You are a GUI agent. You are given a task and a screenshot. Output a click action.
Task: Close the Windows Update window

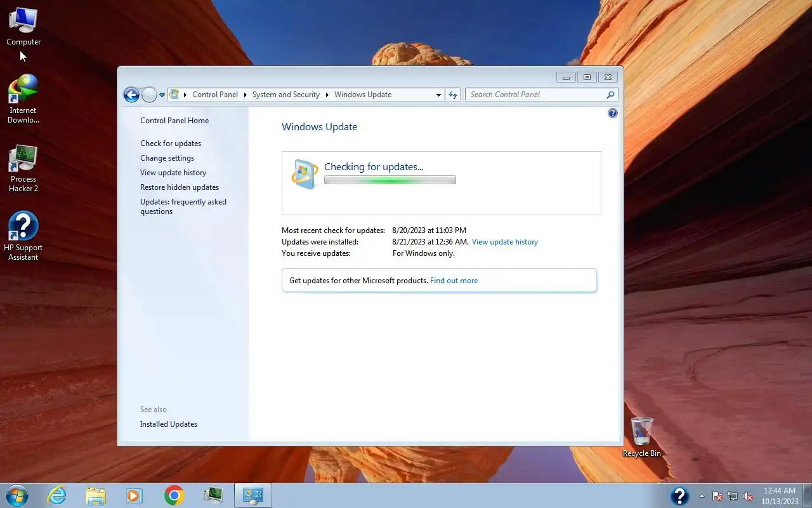coord(608,77)
